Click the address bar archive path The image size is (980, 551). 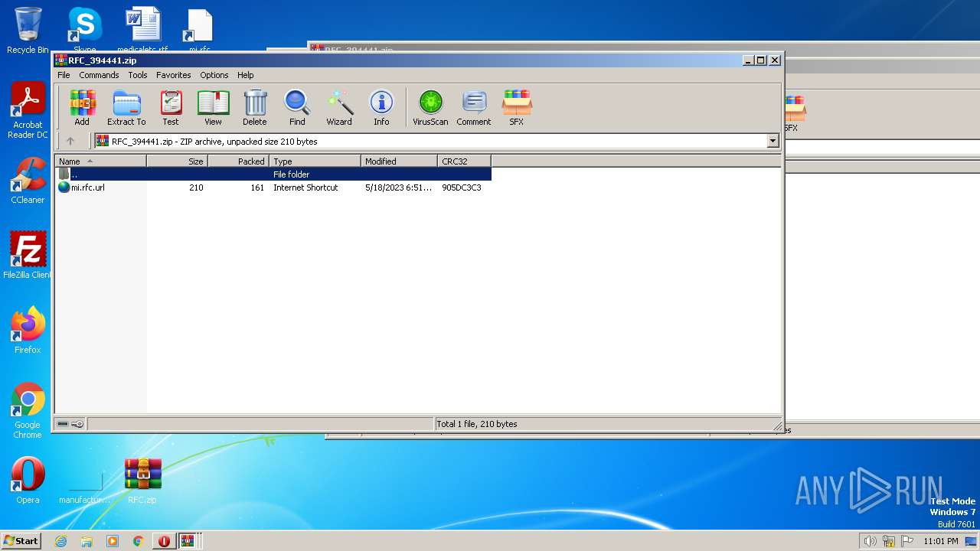[x=430, y=141]
